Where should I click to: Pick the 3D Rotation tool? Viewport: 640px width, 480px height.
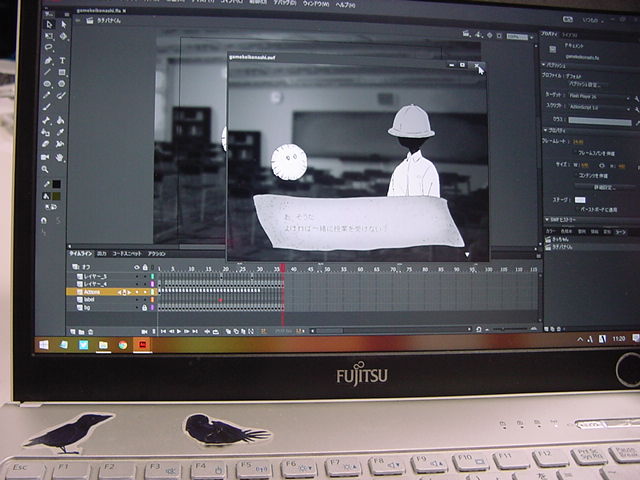click(63, 36)
